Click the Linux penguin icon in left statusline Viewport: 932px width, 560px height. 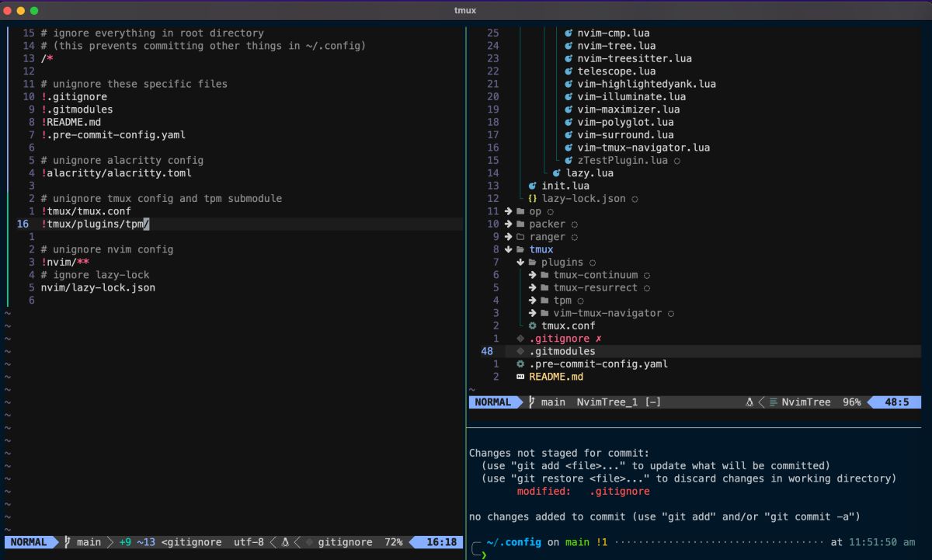click(x=285, y=542)
